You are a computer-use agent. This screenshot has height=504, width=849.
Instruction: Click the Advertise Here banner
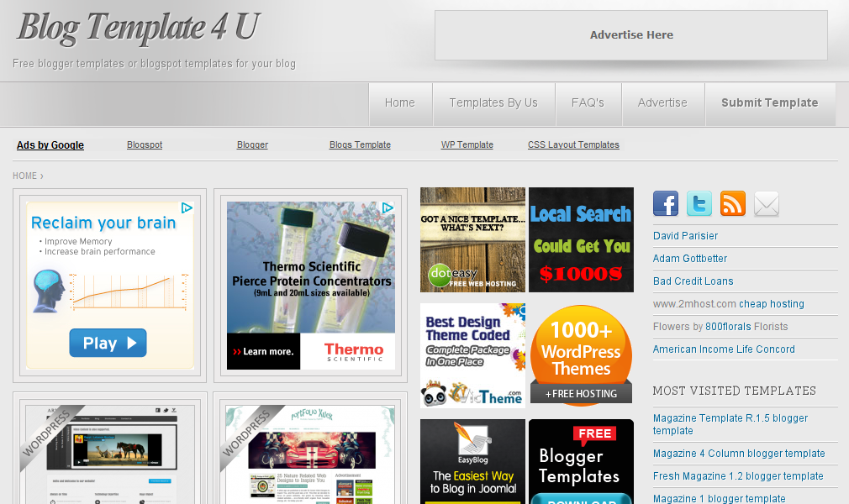[630, 35]
